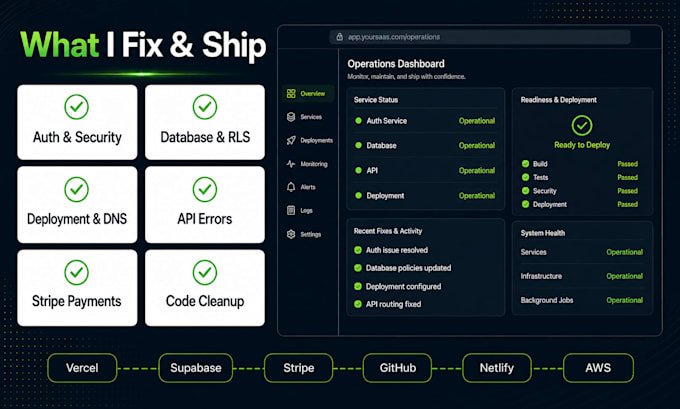Select the Supabase pill button

pyautogui.click(x=196, y=368)
